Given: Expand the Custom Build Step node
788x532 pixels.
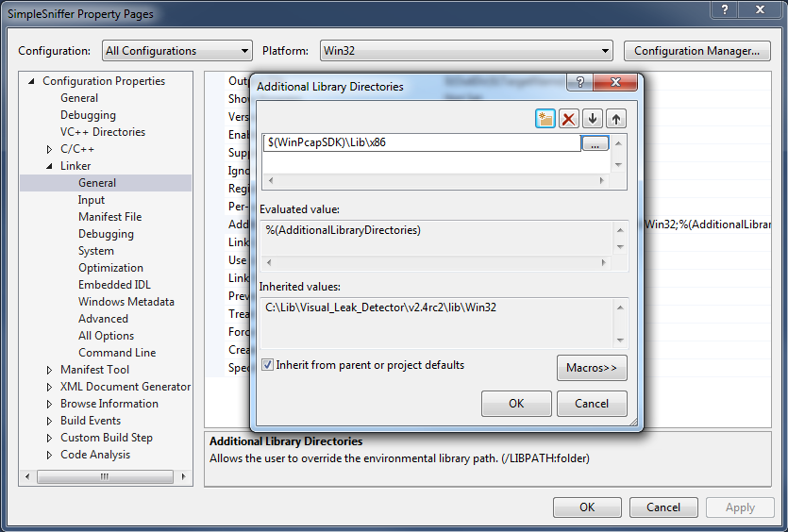Looking at the screenshot, I should (x=49, y=438).
